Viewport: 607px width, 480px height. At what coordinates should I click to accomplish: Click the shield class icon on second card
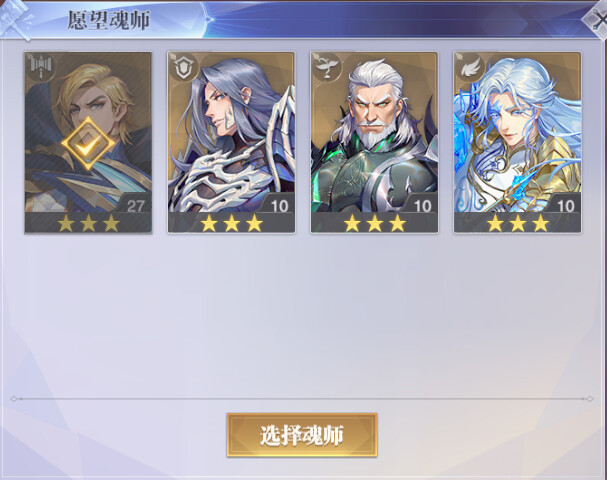183,67
